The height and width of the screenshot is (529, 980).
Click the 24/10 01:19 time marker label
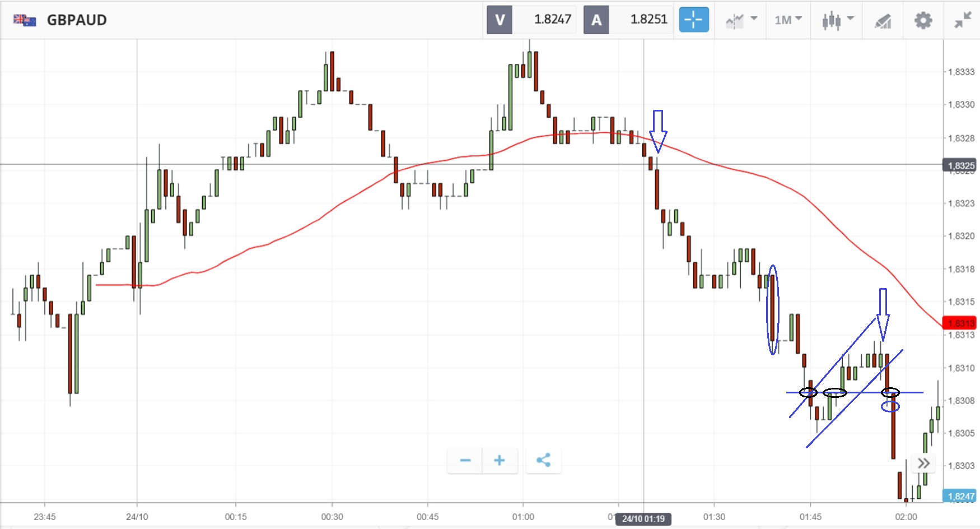point(643,519)
